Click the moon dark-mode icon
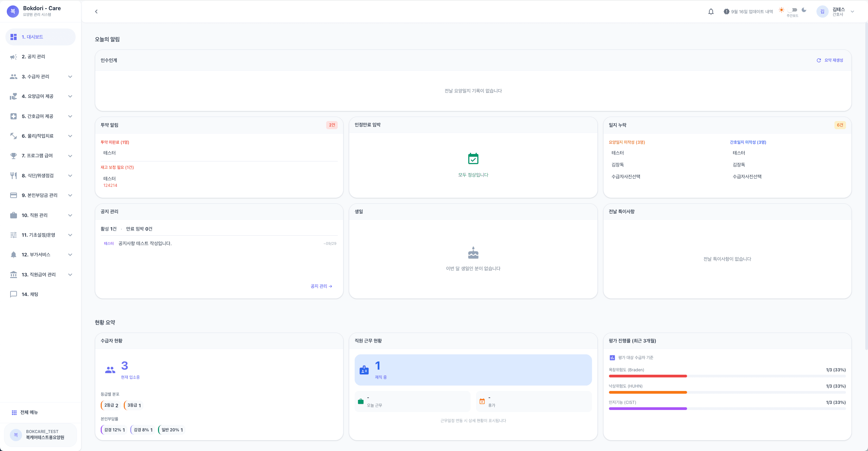Screen dimensions: 868x451 pyautogui.click(x=804, y=10)
